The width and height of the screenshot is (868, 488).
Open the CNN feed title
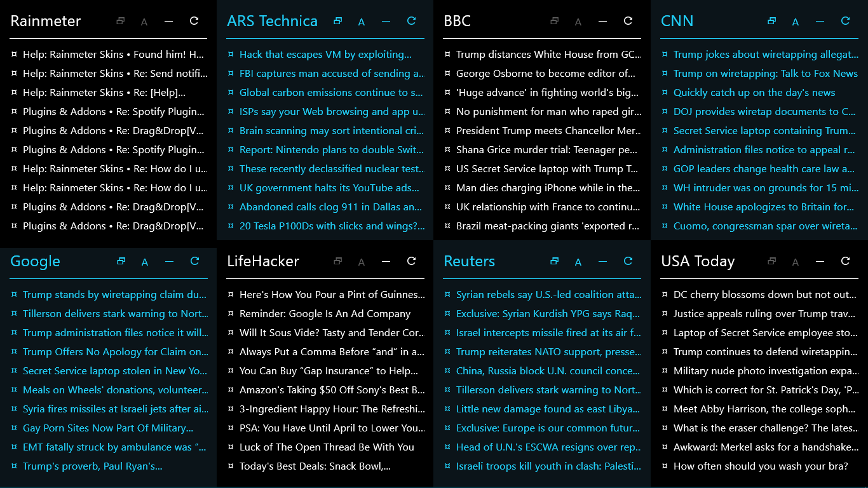pyautogui.click(x=677, y=21)
